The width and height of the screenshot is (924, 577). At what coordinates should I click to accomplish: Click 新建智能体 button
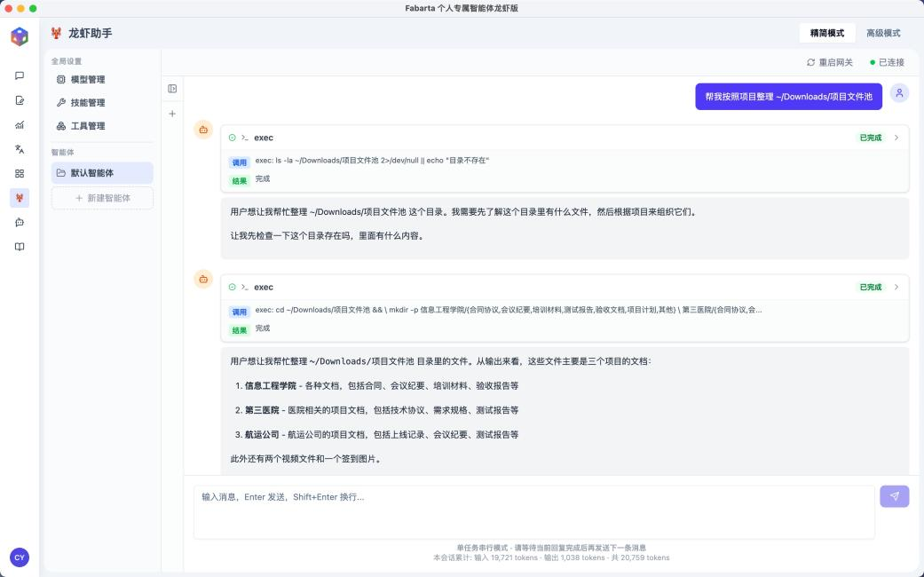[102, 198]
